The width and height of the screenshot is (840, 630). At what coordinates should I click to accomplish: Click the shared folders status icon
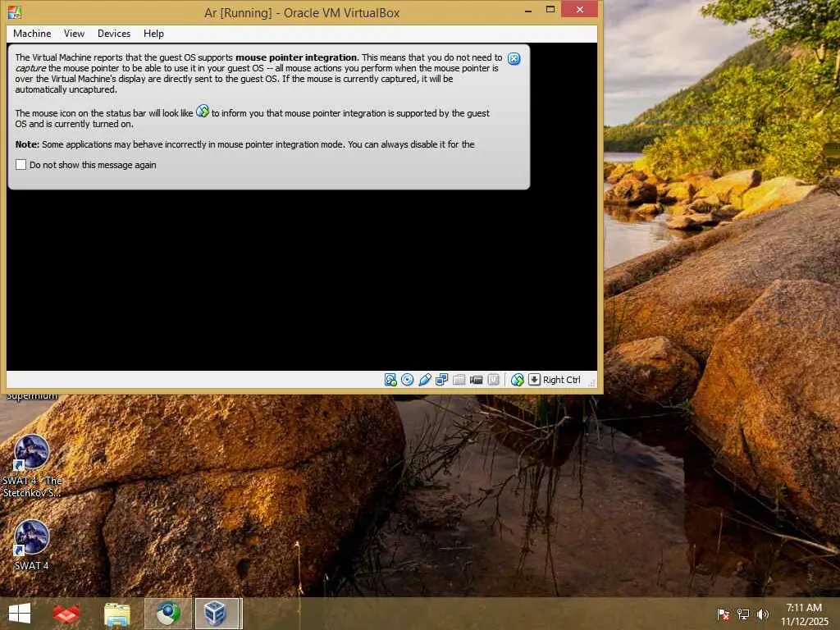[x=459, y=380]
